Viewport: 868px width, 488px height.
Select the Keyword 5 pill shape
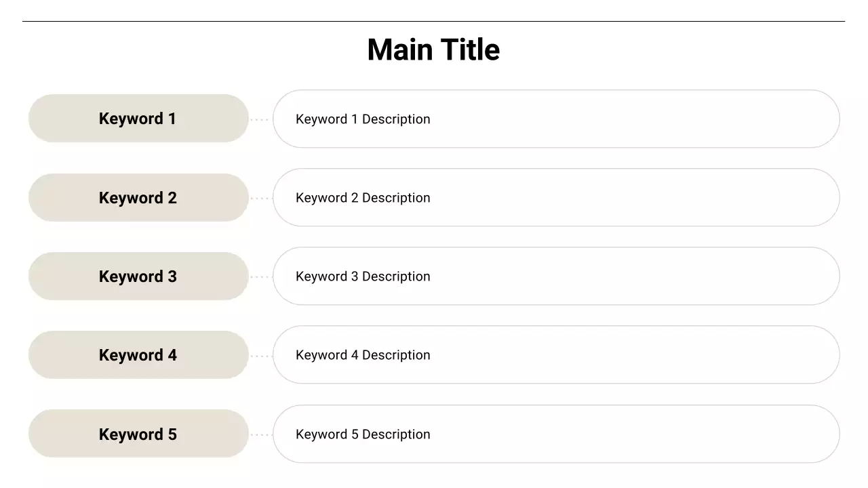(138, 434)
